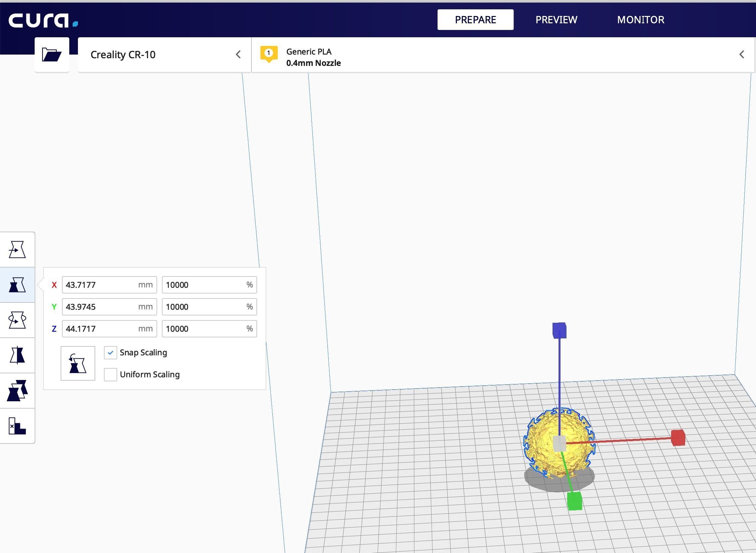Enable the Uniform Scaling checkbox
This screenshot has height=553, width=756.
pos(110,375)
